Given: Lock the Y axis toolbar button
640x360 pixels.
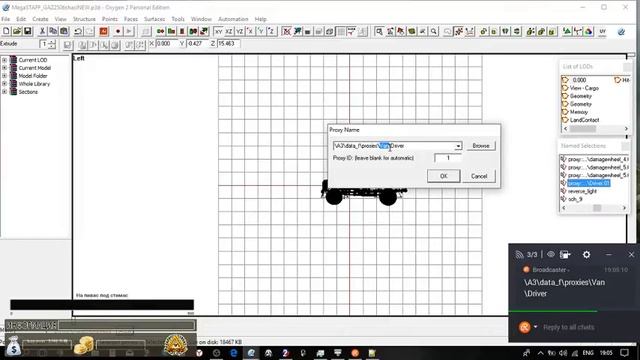Looking at the screenshot, I should [x=261, y=31].
